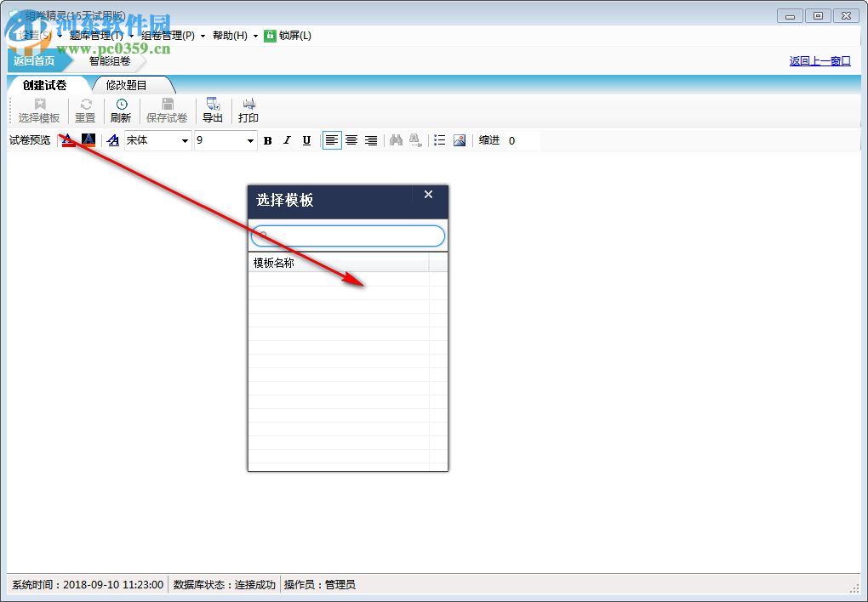Switch to the 创建试卷 tab

click(x=45, y=85)
